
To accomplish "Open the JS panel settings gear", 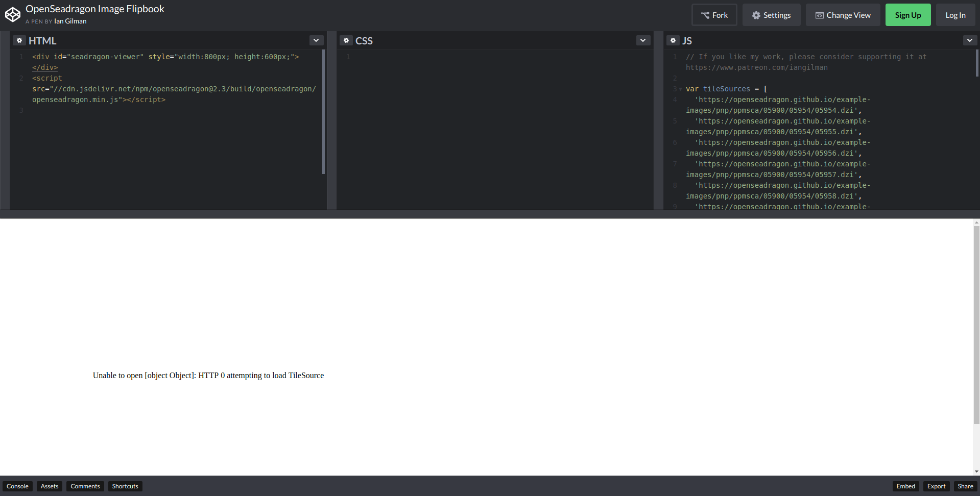I will tap(673, 40).
